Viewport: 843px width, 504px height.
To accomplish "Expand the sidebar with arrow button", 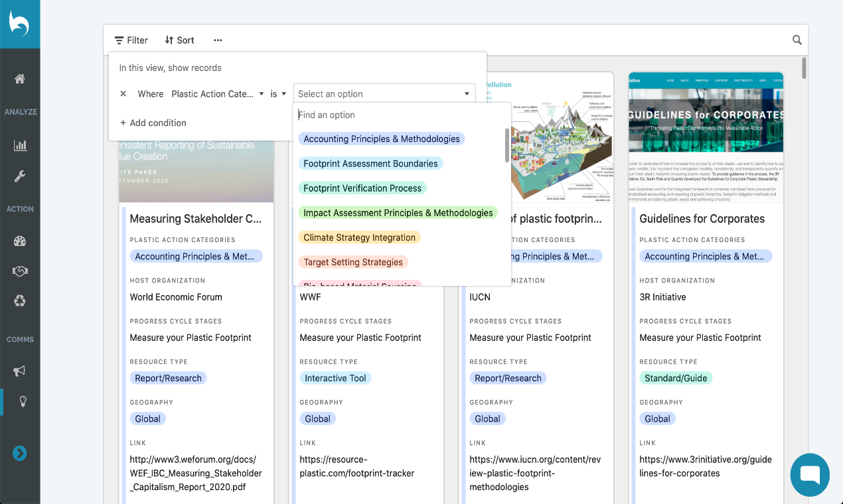I will (20, 454).
